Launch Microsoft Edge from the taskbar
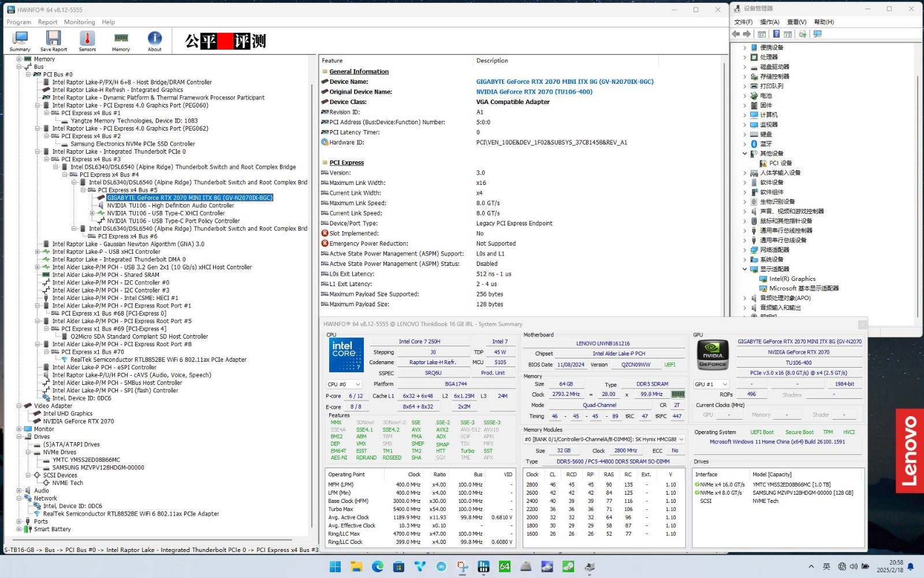924x578 pixels. click(378, 566)
